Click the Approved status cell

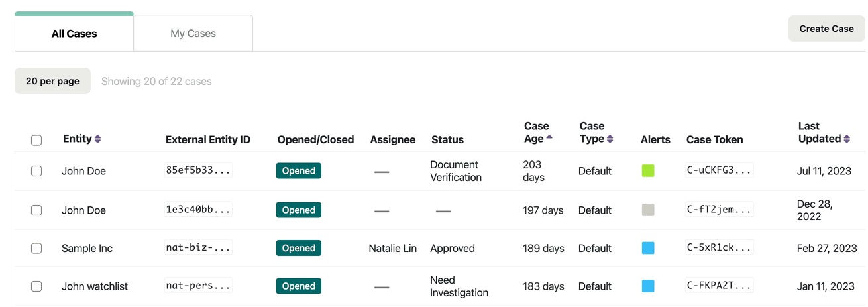453,248
